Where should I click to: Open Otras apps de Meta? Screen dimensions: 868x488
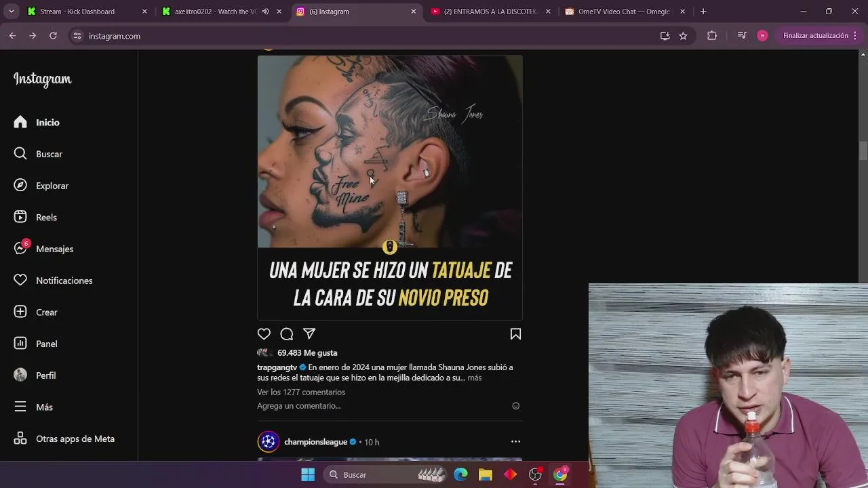click(x=64, y=439)
